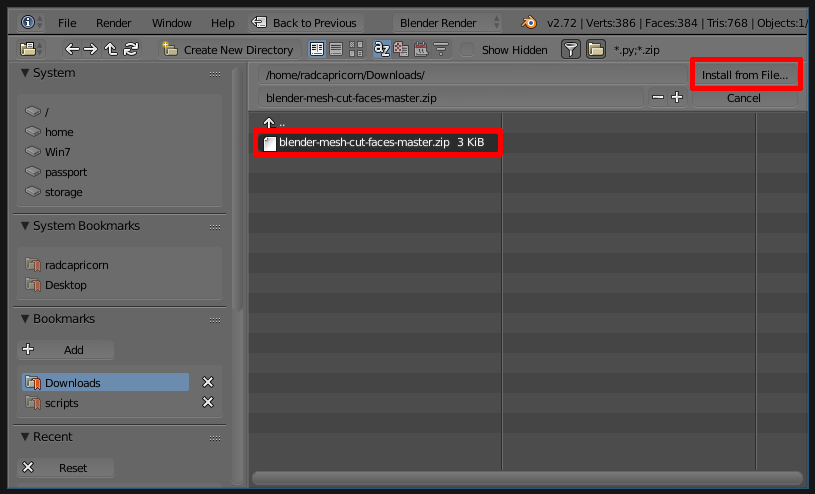Toggle show folders filter icon
Screen dimensions: 815x494
coord(596,49)
